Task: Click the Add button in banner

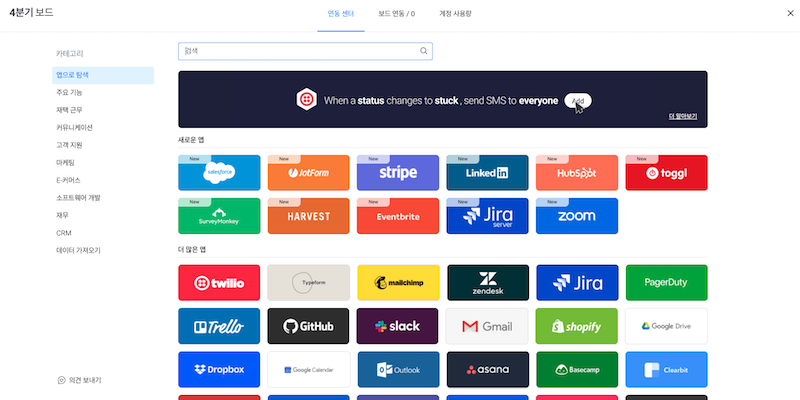Action: pos(578,101)
